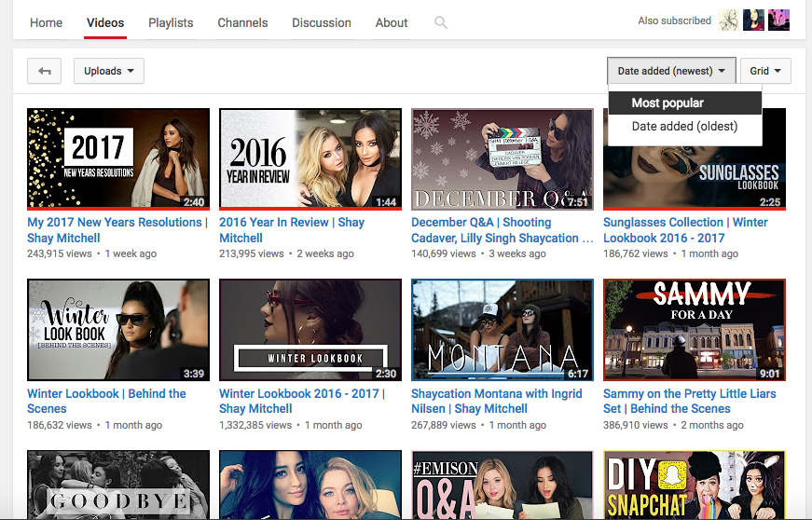Expand the Uploads dropdown
This screenshot has height=520, width=812.
click(x=109, y=71)
